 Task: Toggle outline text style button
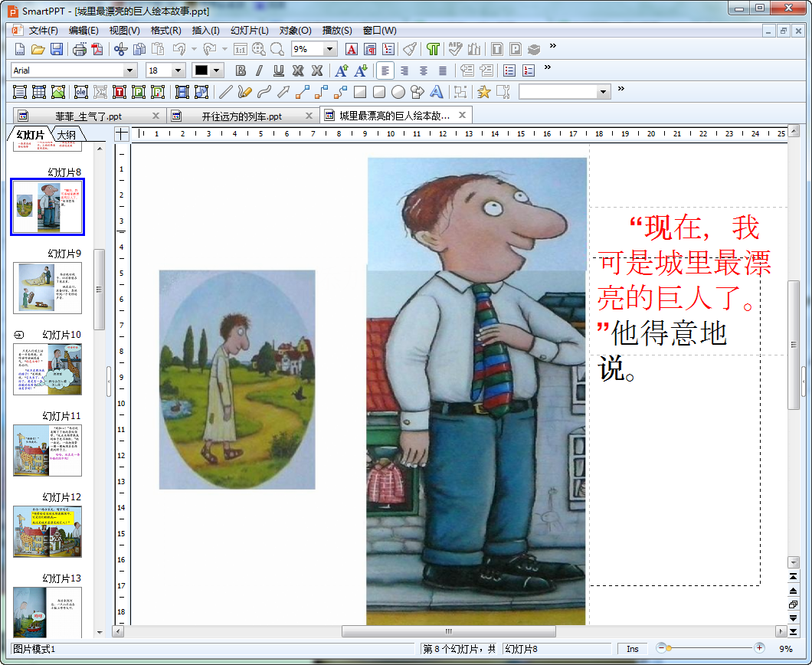[298, 70]
